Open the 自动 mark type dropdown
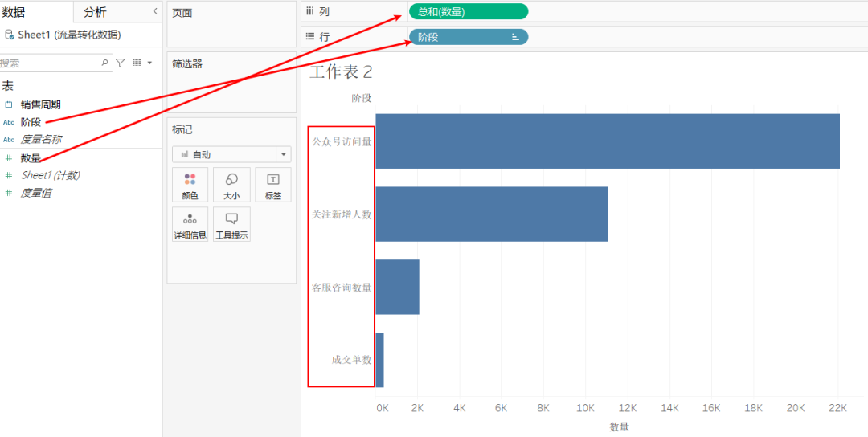The width and height of the screenshot is (868, 437). pyautogui.click(x=231, y=154)
